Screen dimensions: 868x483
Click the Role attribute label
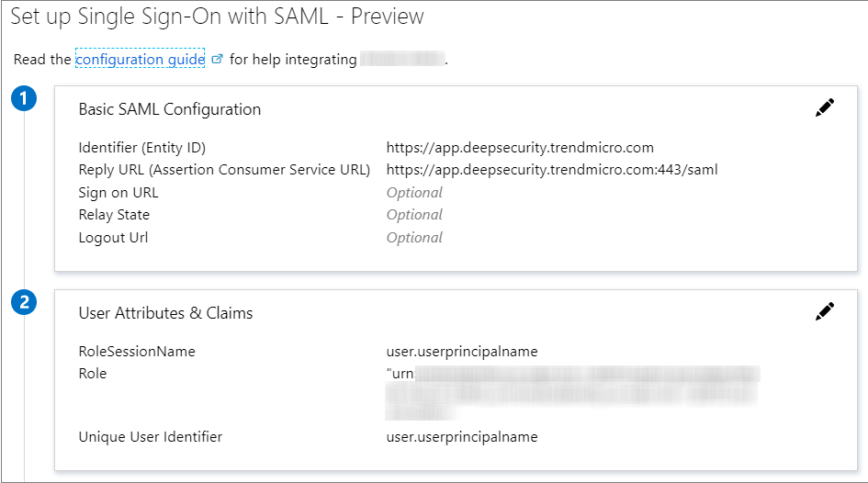pos(93,374)
